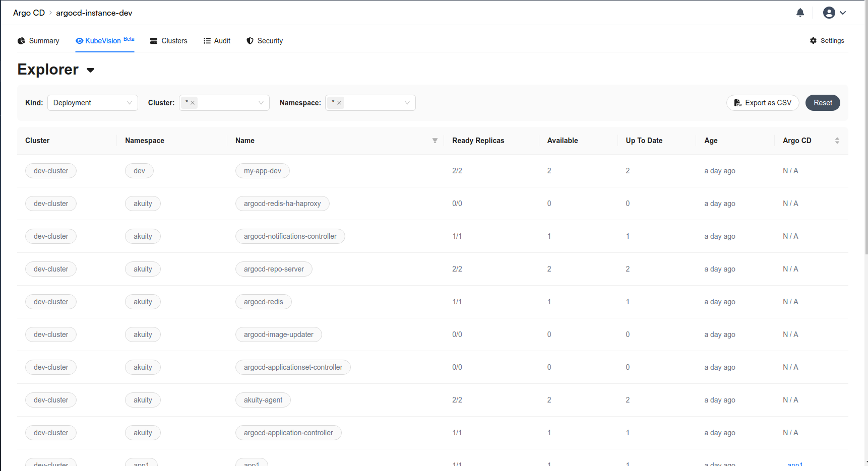Open argocd-image-updater deployment

pos(279,334)
